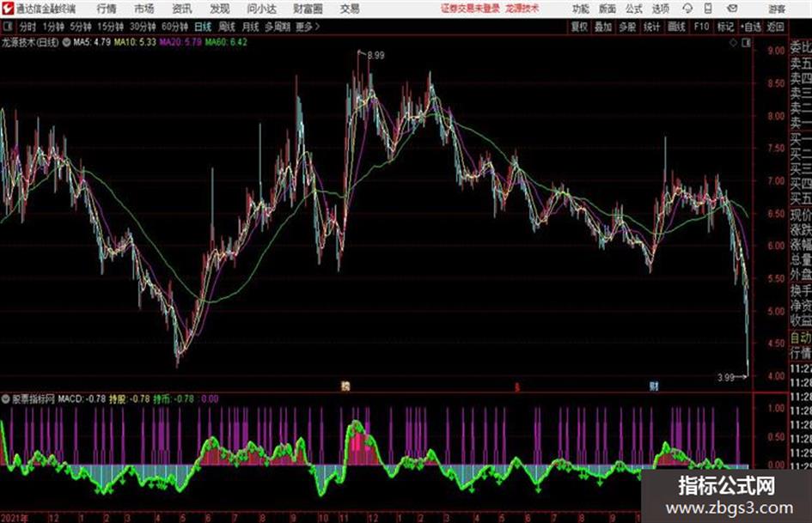Click the MA5: 4.79 indicator value

coord(92,42)
